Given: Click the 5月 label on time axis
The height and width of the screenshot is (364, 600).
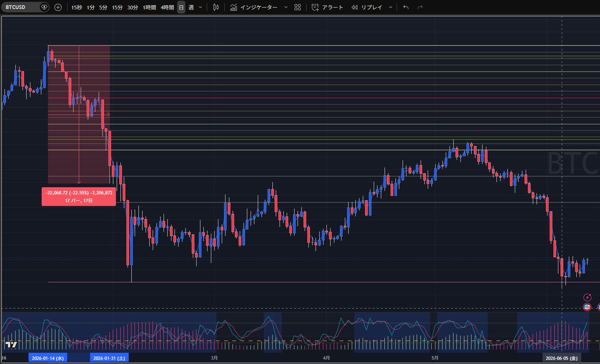Looking at the screenshot, I should point(434,358).
